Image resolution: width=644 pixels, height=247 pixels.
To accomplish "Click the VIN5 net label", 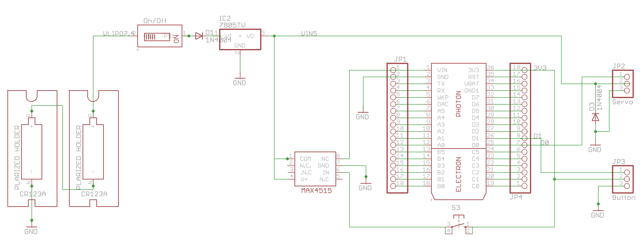I will click(x=309, y=33).
